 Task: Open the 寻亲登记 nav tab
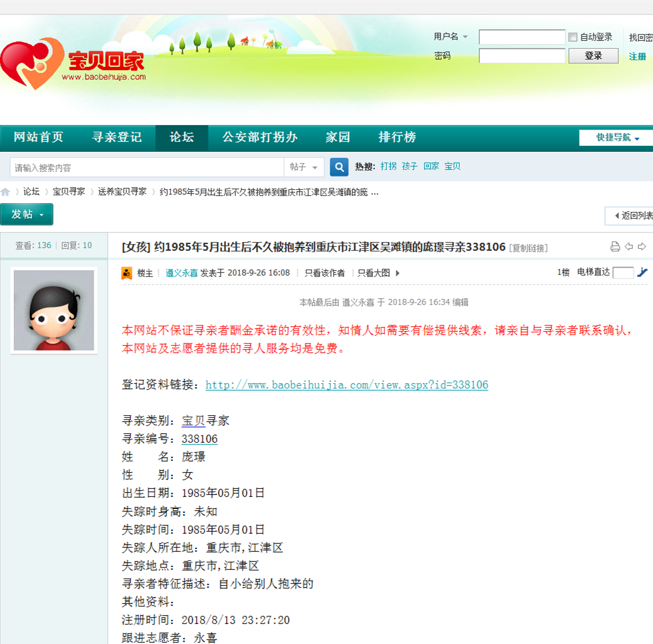coord(116,137)
